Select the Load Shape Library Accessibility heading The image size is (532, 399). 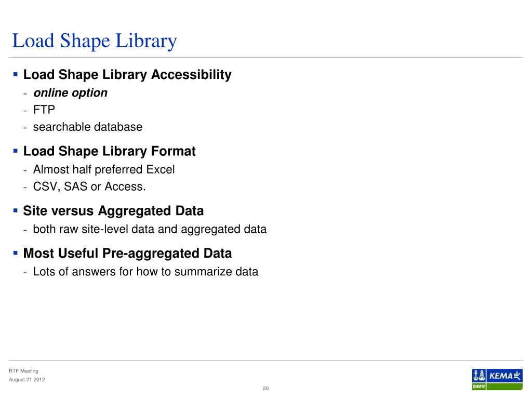coord(127,75)
